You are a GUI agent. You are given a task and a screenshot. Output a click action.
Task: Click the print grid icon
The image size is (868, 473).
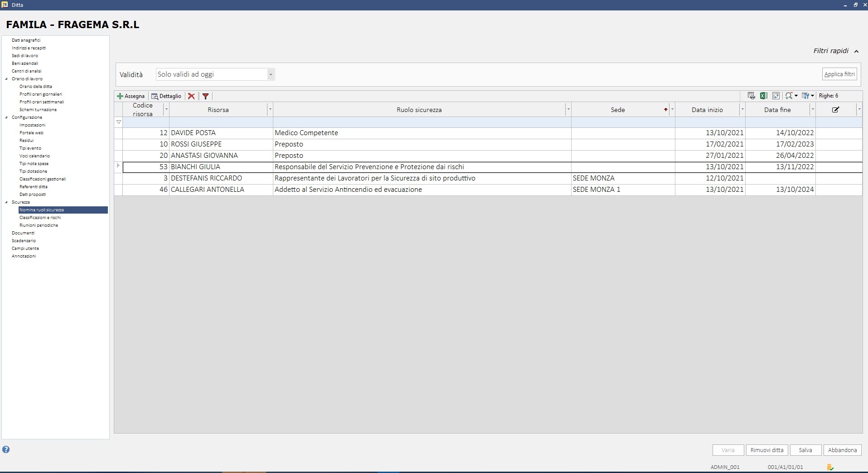[x=751, y=96]
